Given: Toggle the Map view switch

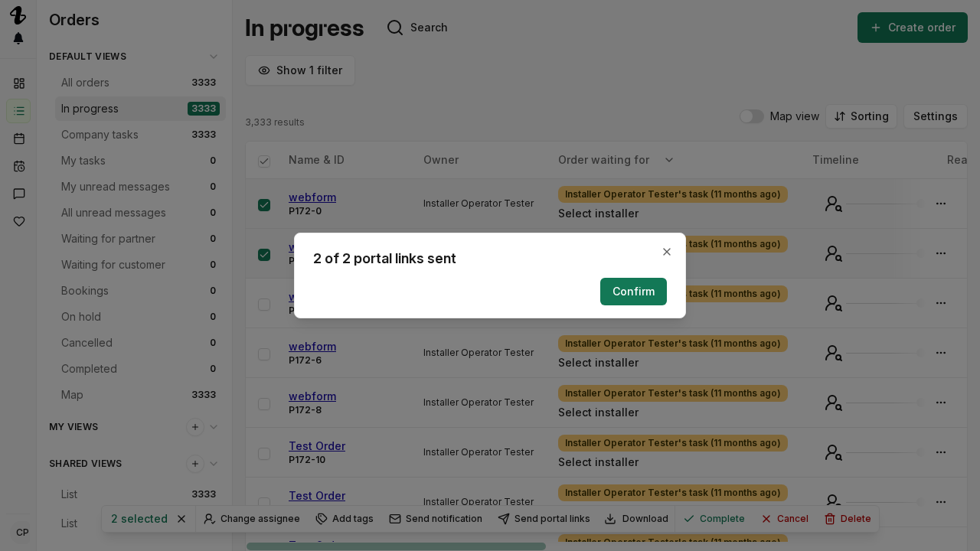Looking at the screenshot, I should (752, 116).
